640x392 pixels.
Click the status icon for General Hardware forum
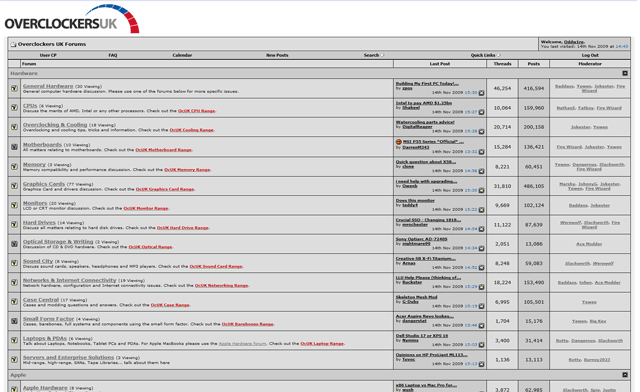tap(14, 88)
